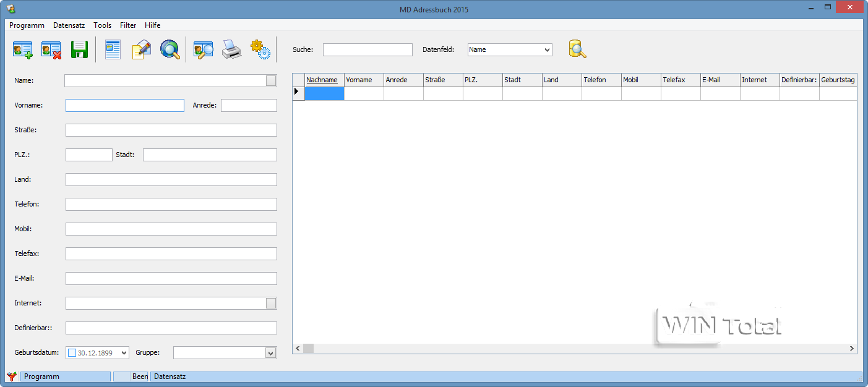Focus the Suche input field
868x387 pixels.
367,49
